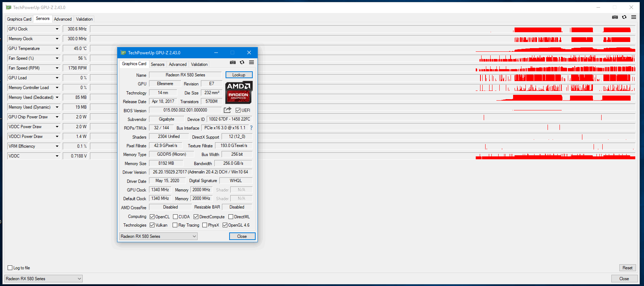Click the screenshot camera icon in the front GPU-Z window
The height and width of the screenshot is (286, 644).
pyautogui.click(x=233, y=63)
